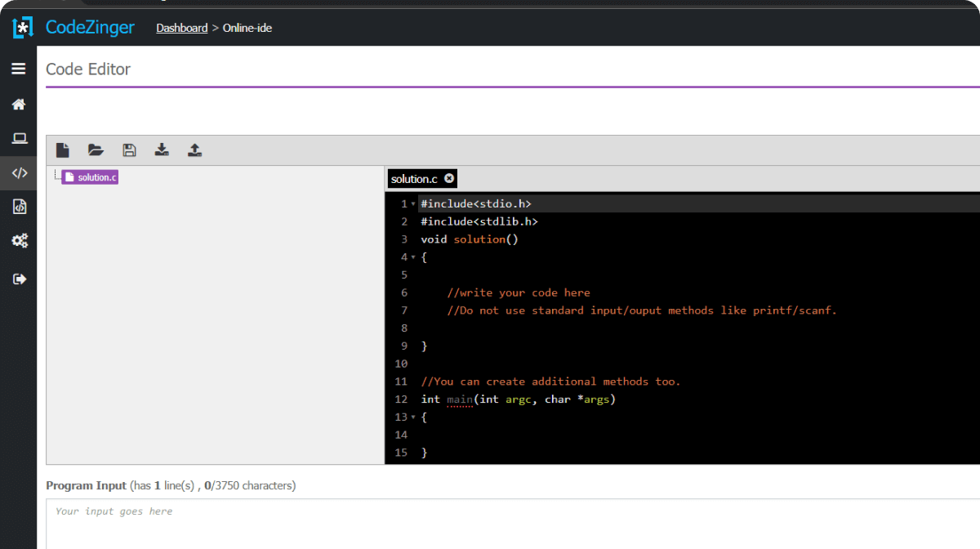The height and width of the screenshot is (549, 980).
Task: Open settings gears icon in sidebar
Action: (x=19, y=241)
